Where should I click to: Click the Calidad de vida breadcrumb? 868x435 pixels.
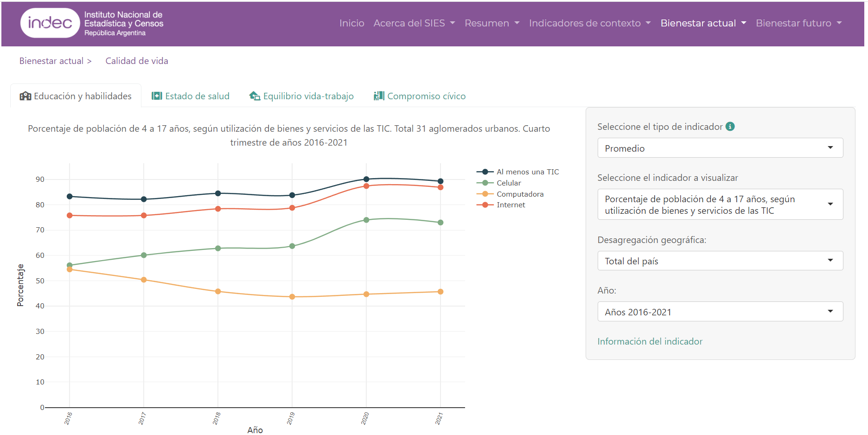137,61
